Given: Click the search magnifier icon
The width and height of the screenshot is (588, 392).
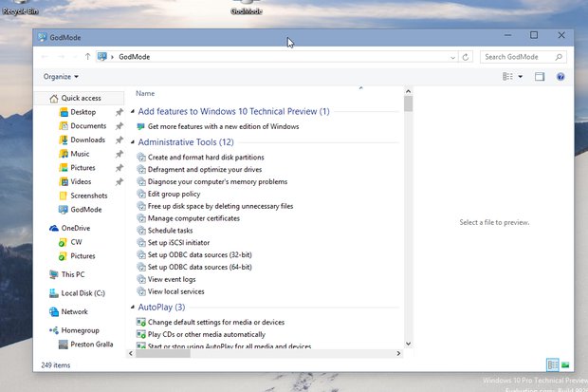Looking at the screenshot, I should [559, 57].
